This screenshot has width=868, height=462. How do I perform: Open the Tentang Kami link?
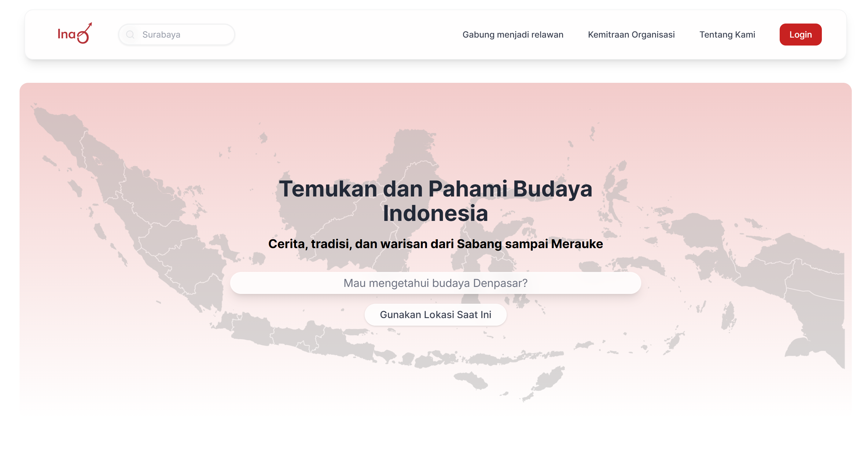[x=727, y=35]
